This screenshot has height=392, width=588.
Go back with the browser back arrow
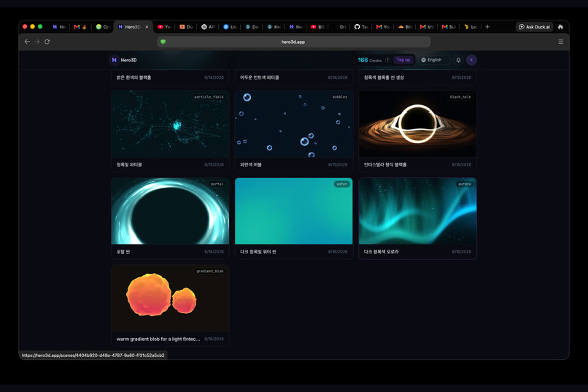point(27,42)
